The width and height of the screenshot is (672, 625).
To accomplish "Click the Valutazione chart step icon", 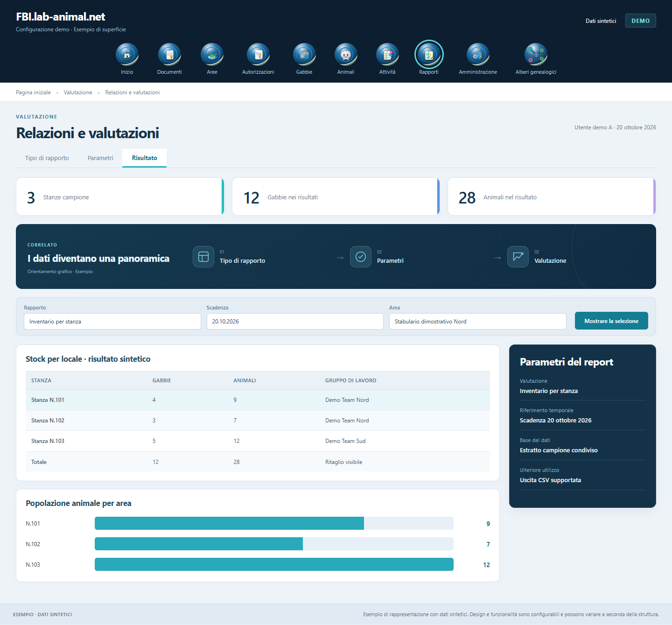I will coord(518,257).
